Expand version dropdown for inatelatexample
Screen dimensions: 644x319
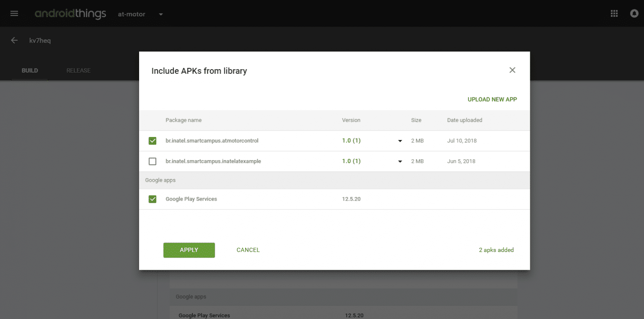[400, 161]
